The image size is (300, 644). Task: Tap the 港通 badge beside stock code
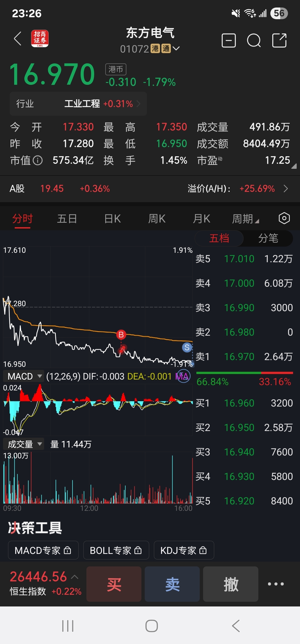(161, 48)
